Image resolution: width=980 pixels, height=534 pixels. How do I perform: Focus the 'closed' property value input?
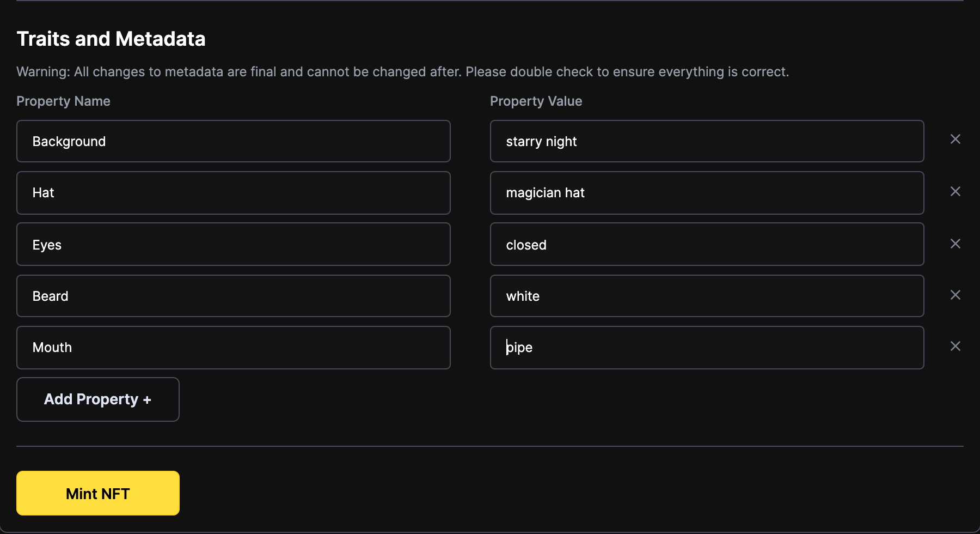[707, 244]
